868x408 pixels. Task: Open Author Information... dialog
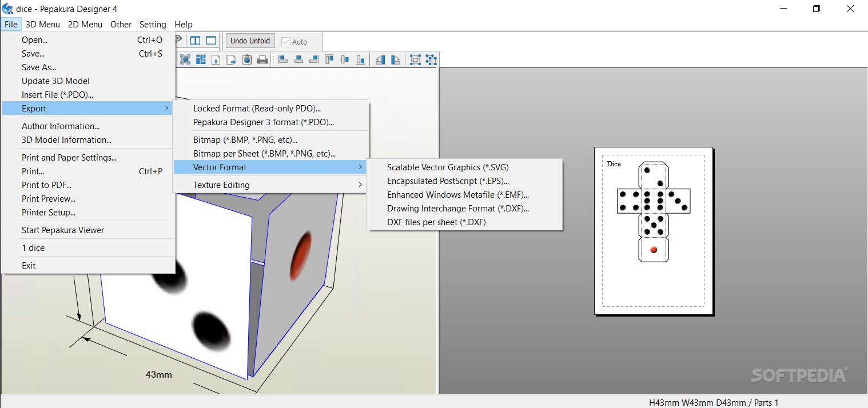click(88, 126)
